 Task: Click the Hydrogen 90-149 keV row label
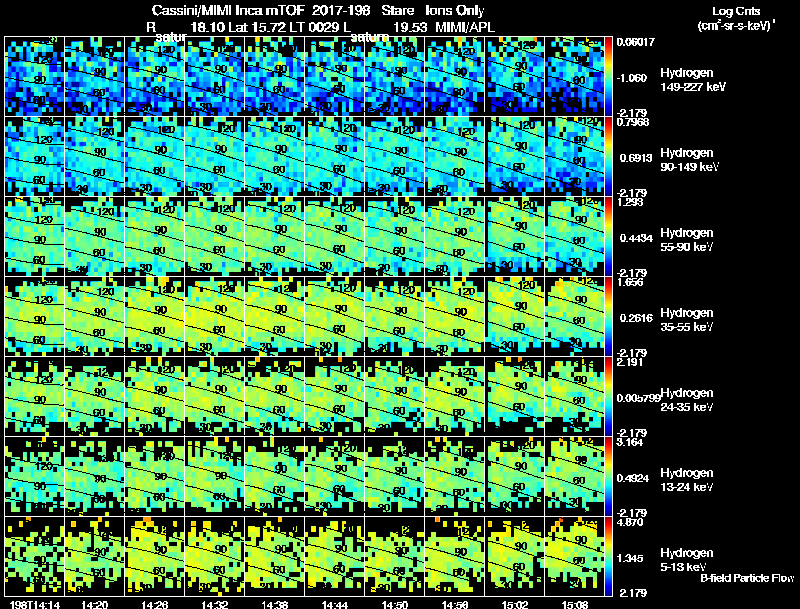coord(689,160)
